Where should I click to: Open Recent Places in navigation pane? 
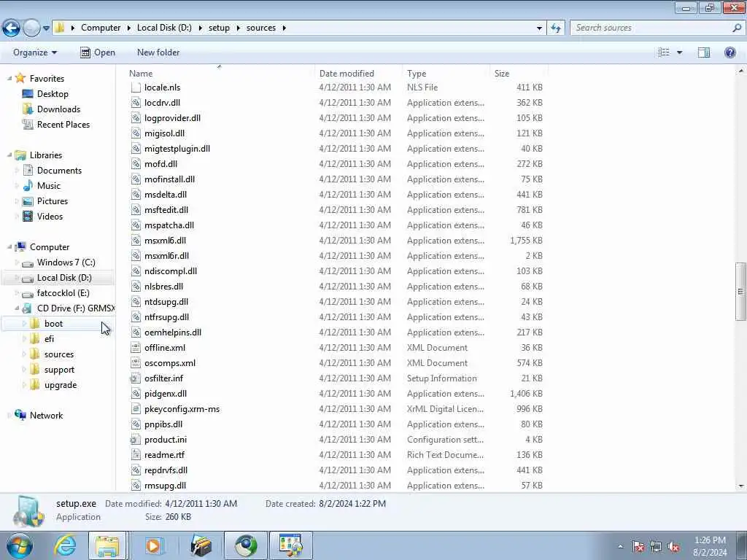click(63, 124)
